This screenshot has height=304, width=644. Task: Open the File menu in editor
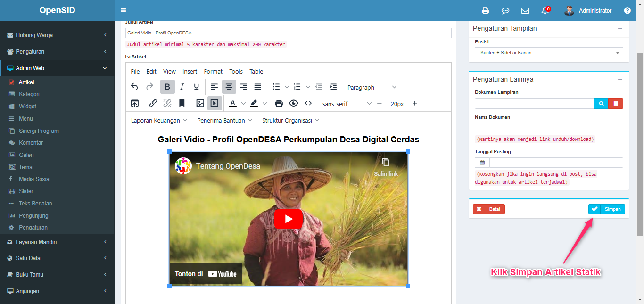tap(135, 71)
